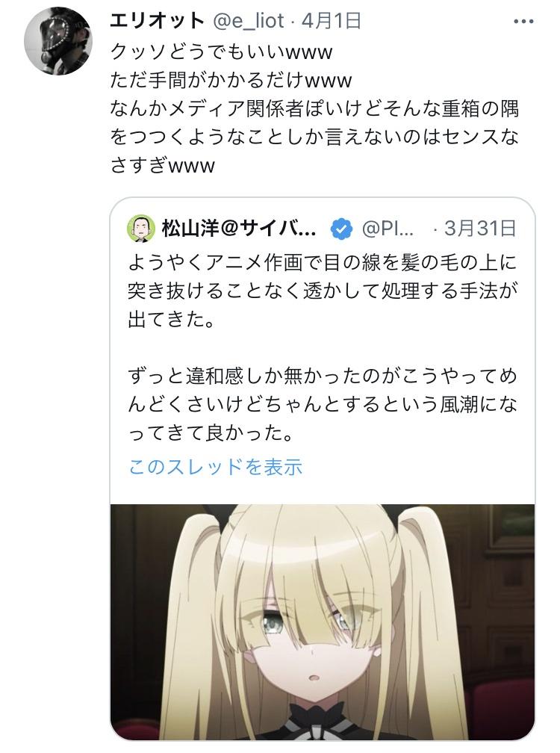
Task: Open quoted paragraph starting ずっと違和感しか無かった
Action: click(x=323, y=404)
